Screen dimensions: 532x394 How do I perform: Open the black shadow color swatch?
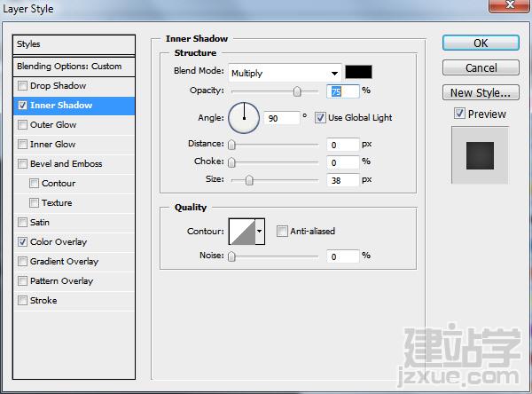pos(358,72)
